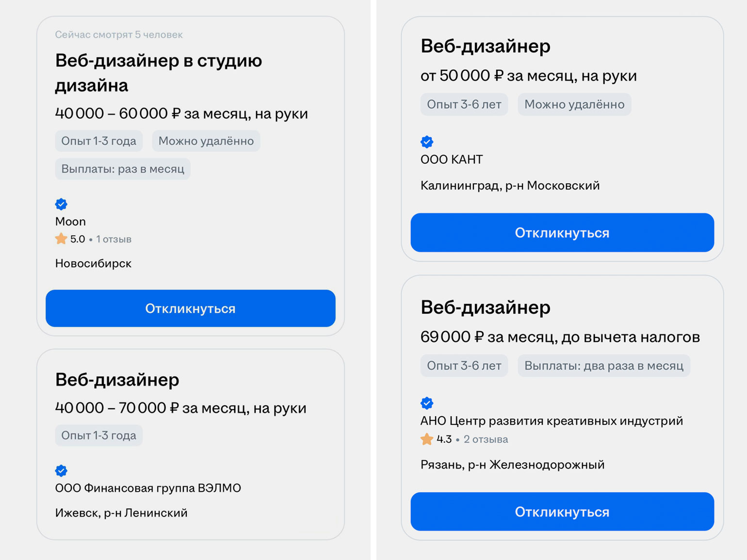Open the 2 отзыва reviews link

pyautogui.click(x=486, y=439)
